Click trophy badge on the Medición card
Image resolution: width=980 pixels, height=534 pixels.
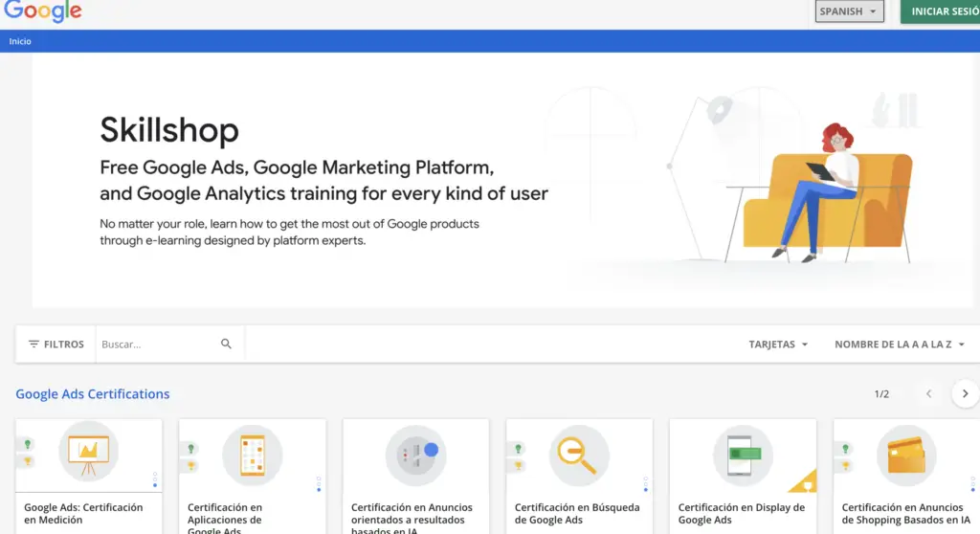pyautogui.click(x=28, y=461)
